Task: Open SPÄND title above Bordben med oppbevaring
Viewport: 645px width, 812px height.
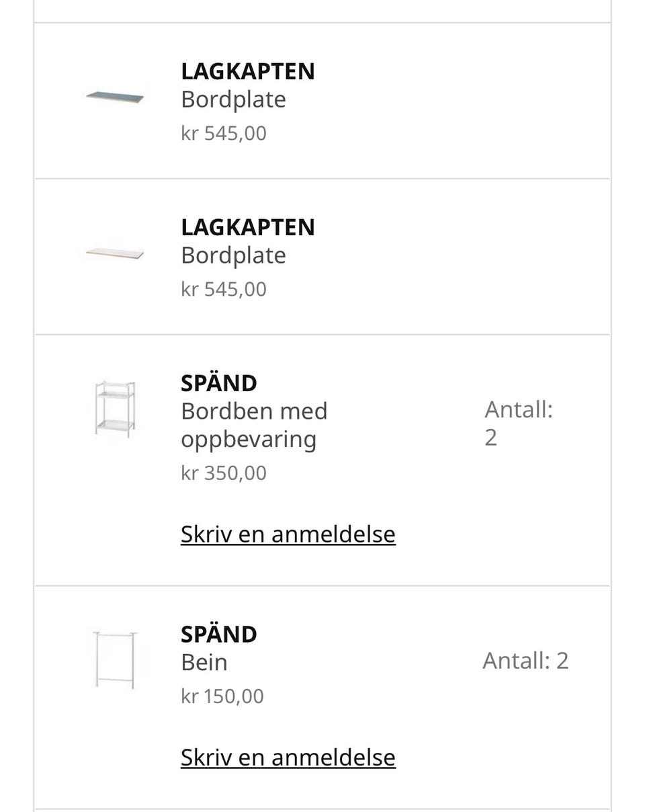Action: (x=219, y=383)
